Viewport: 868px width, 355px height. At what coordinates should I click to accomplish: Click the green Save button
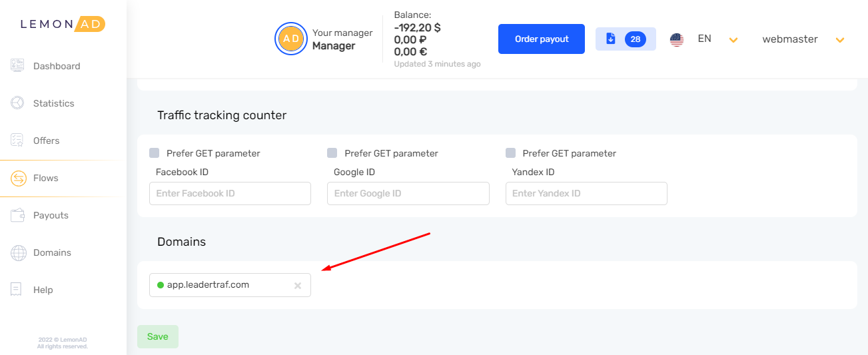tap(157, 336)
